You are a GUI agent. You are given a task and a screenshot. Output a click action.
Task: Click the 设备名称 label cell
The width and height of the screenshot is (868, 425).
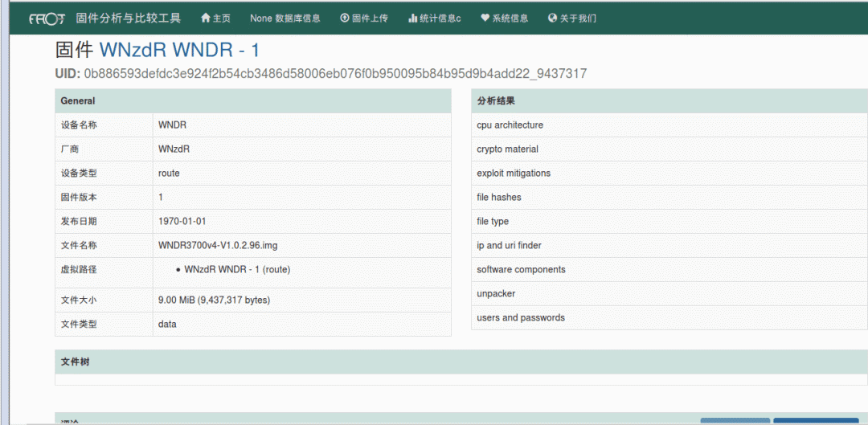point(104,125)
